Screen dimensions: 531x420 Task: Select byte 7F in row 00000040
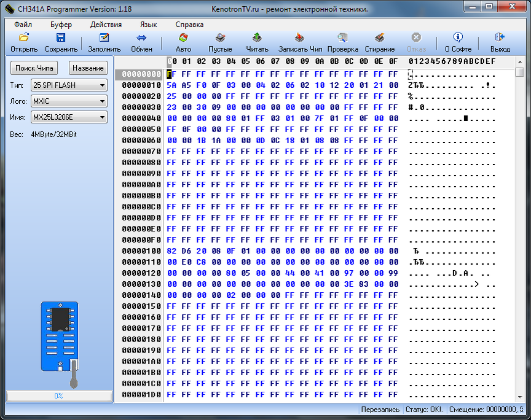coord(320,119)
